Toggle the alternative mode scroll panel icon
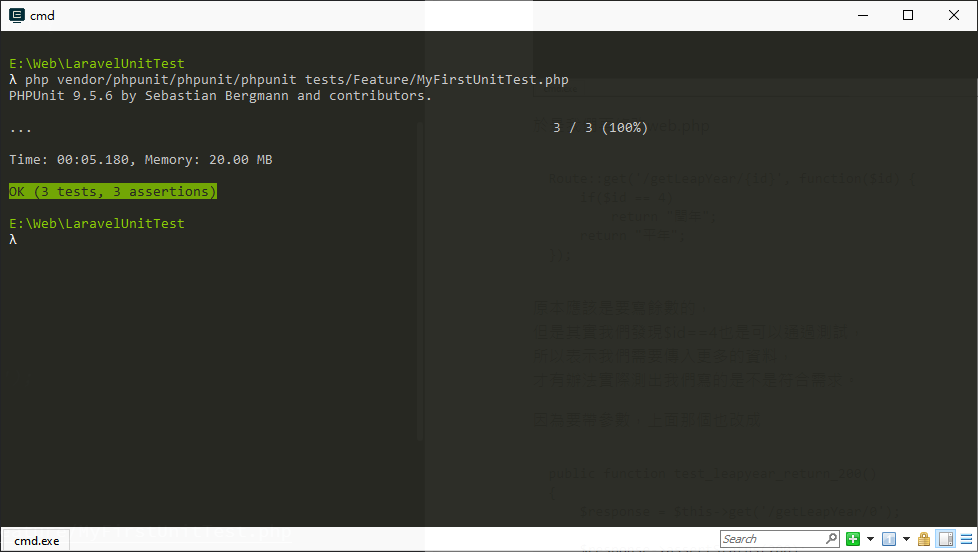 (x=946, y=539)
